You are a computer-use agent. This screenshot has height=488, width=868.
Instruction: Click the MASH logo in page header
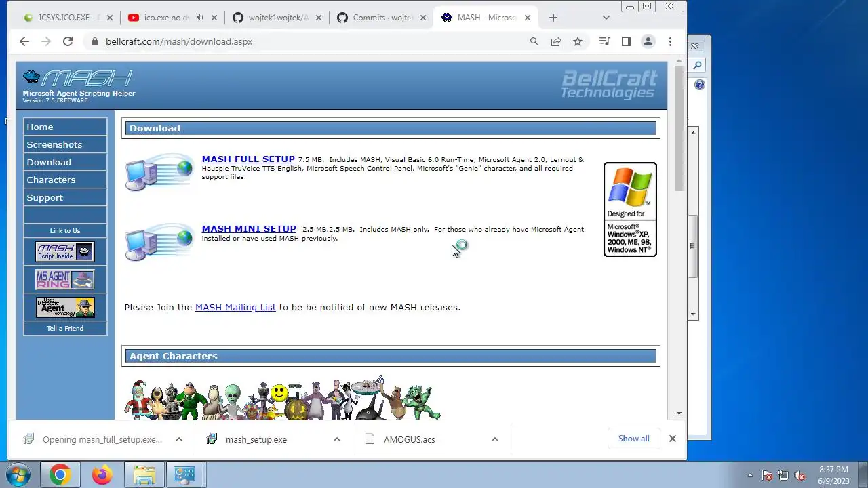tap(78, 78)
